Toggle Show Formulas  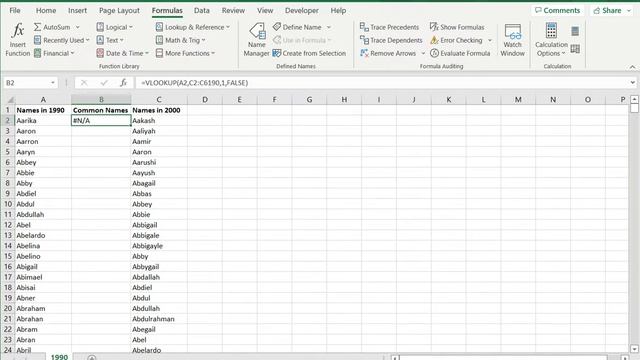tap(457, 27)
